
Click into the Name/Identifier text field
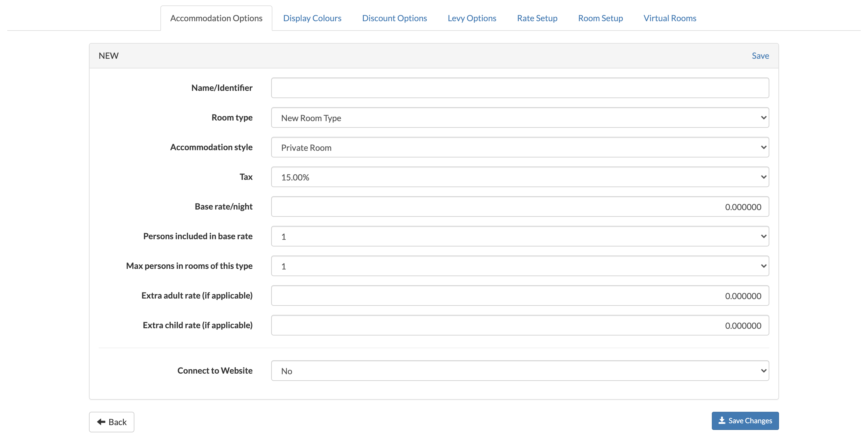[520, 88]
